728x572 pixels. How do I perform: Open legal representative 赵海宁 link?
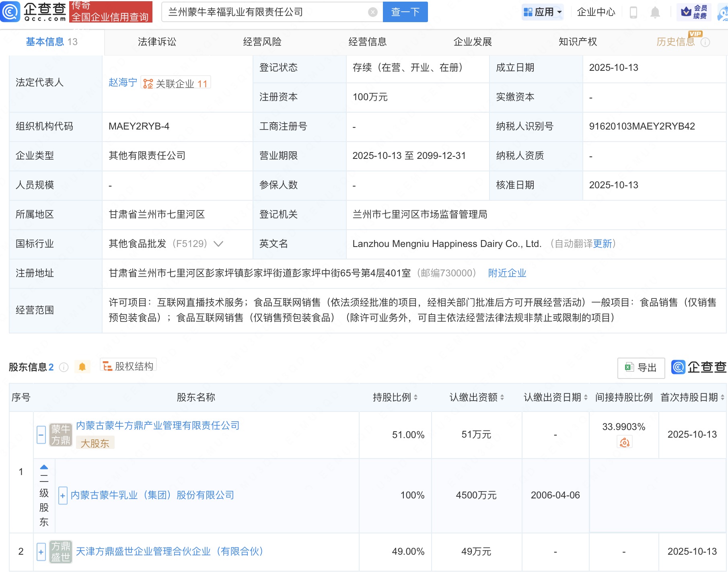[x=123, y=82]
